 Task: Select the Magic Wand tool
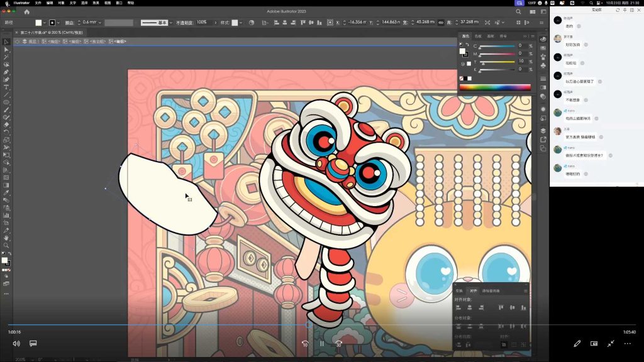click(6, 57)
